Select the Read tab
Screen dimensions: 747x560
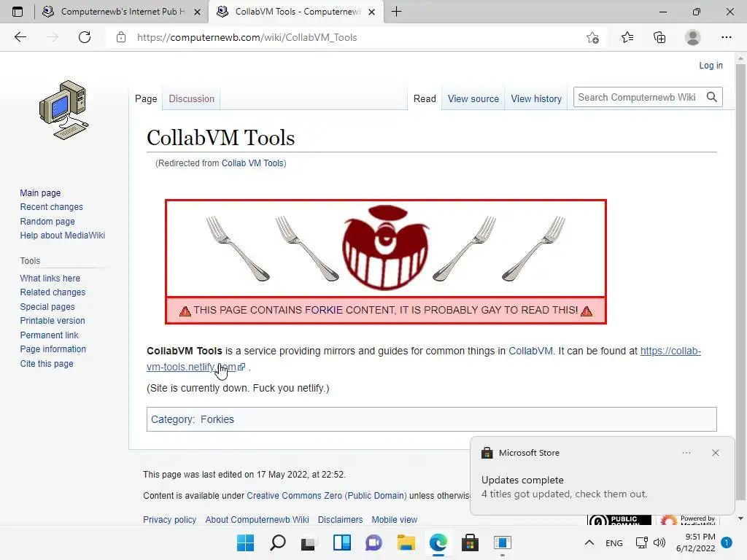point(425,98)
